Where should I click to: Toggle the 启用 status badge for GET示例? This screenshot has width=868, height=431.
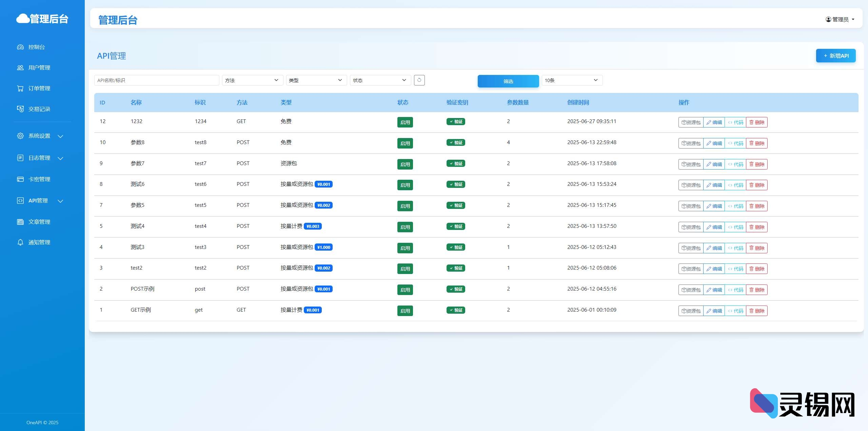tap(405, 311)
